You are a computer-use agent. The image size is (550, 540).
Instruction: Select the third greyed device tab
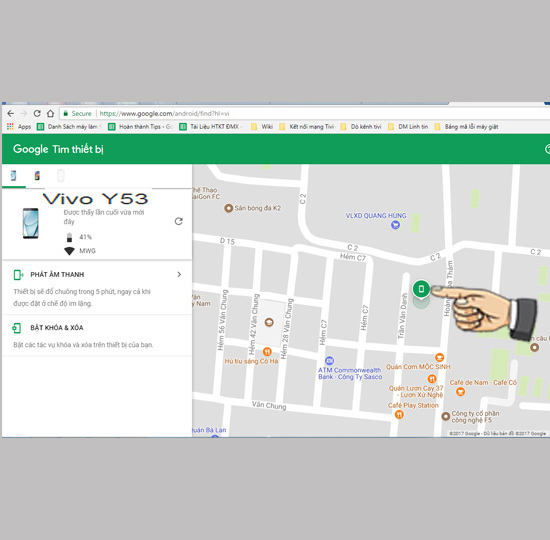tap(61, 175)
